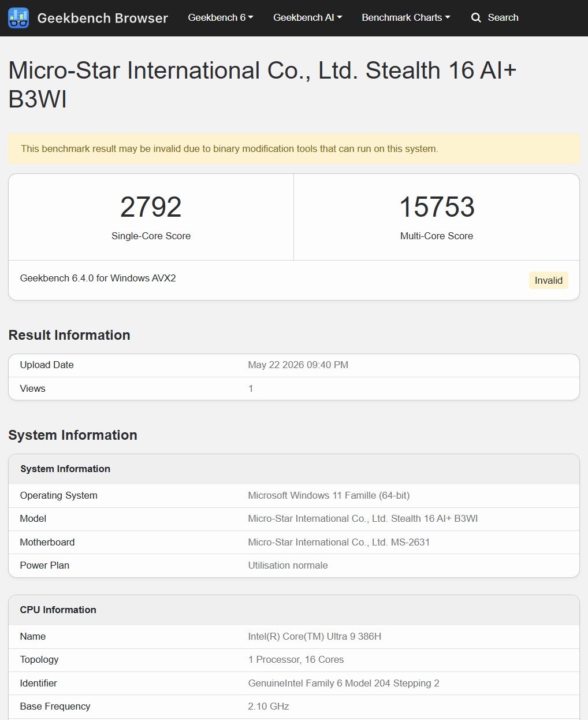Click the Views row label

point(32,388)
